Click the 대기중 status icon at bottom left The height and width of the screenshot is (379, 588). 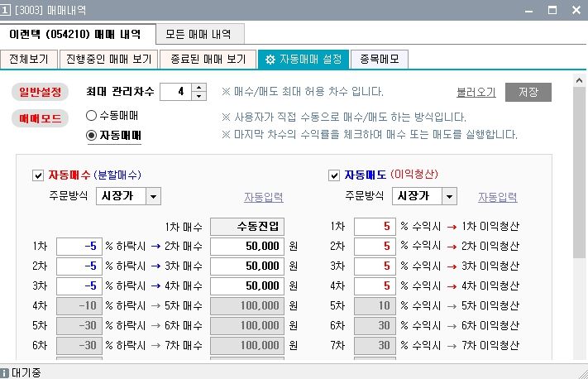tap(6, 373)
